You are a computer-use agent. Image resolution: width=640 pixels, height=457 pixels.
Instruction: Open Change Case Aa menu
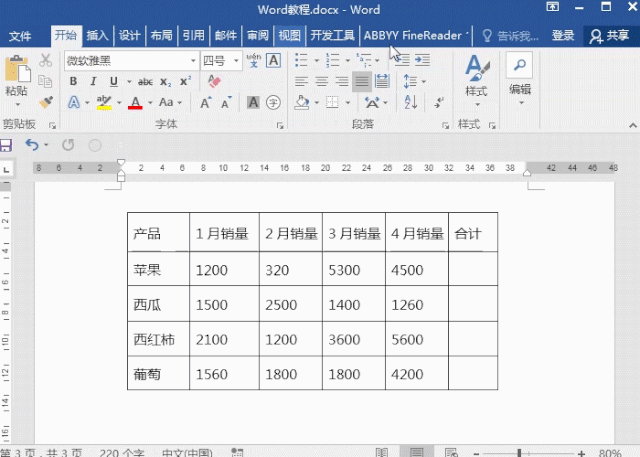click(170, 102)
